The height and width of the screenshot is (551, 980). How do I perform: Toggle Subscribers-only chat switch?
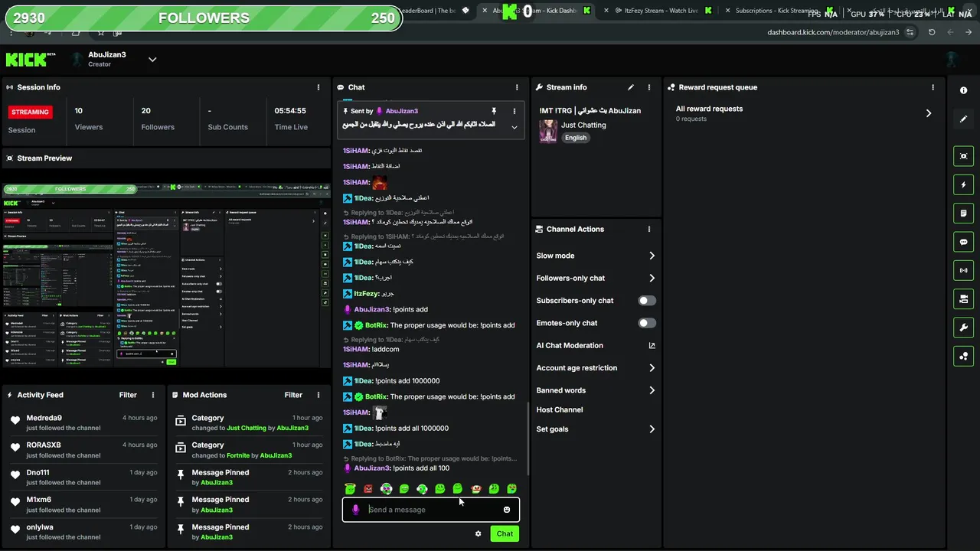point(647,301)
